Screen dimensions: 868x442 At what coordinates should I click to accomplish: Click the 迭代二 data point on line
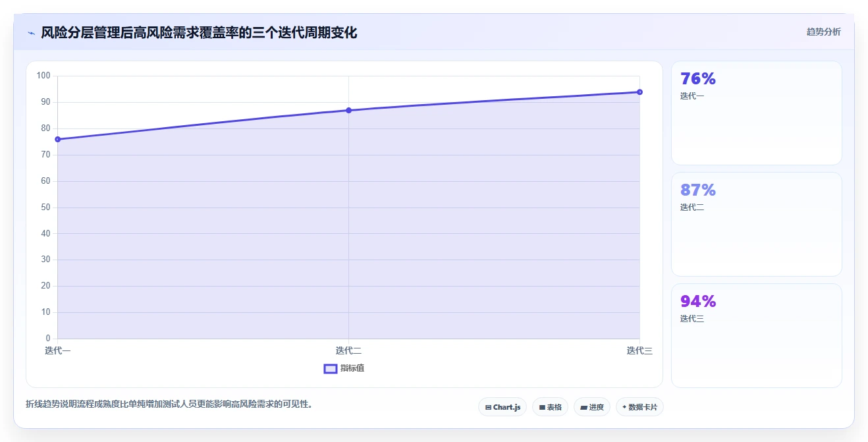pyautogui.click(x=348, y=110)
